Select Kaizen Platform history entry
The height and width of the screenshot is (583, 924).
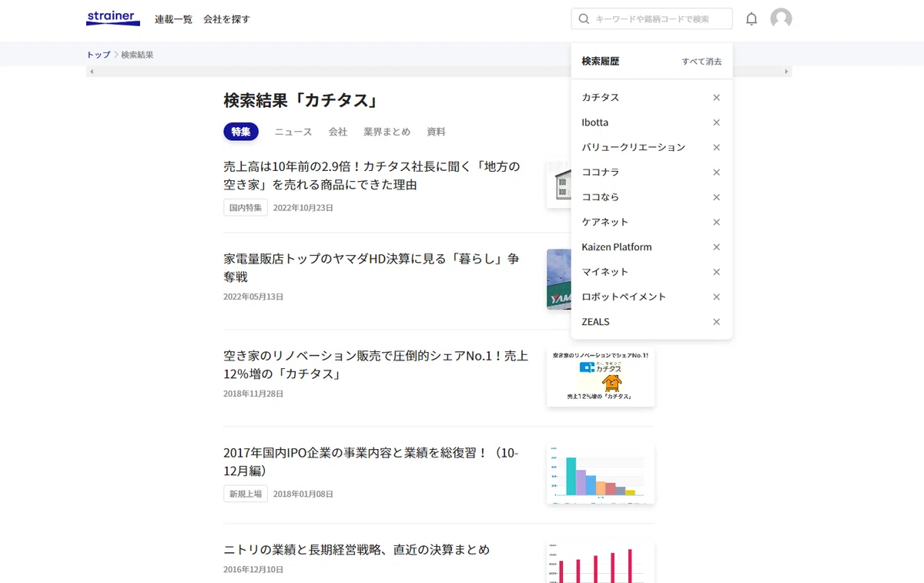tap(617, 247)
